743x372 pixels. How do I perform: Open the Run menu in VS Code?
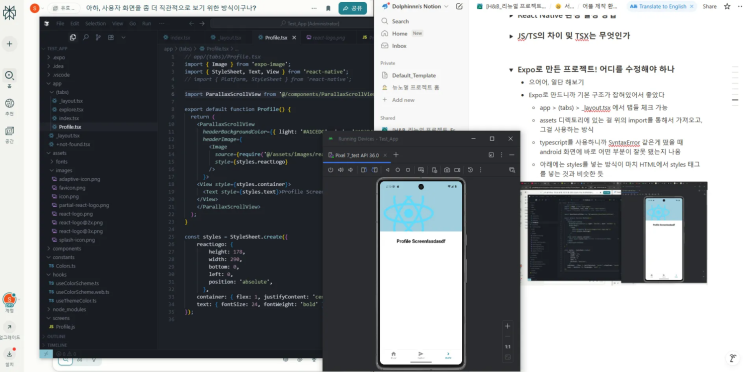pos(146,23)
